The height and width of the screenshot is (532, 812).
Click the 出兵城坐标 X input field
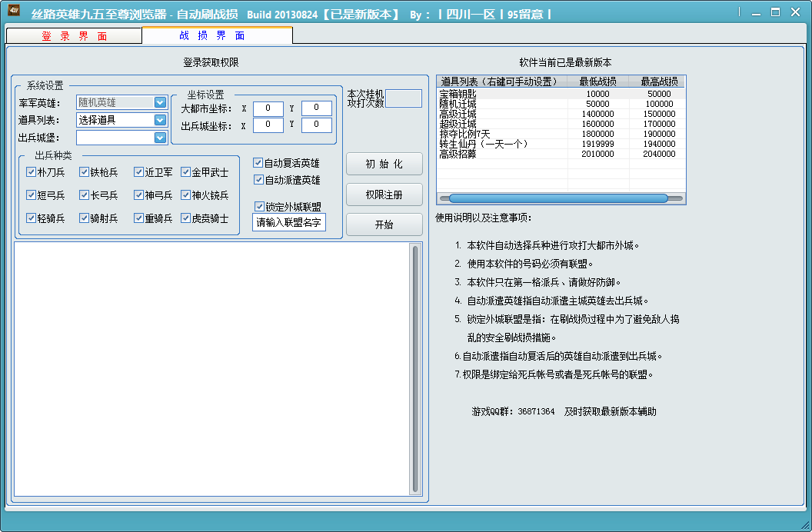pos(268,125)
